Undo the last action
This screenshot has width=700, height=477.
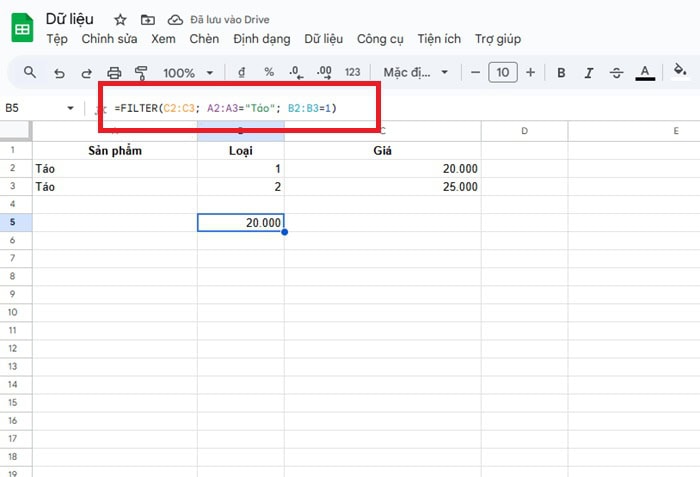pos(59,72)
